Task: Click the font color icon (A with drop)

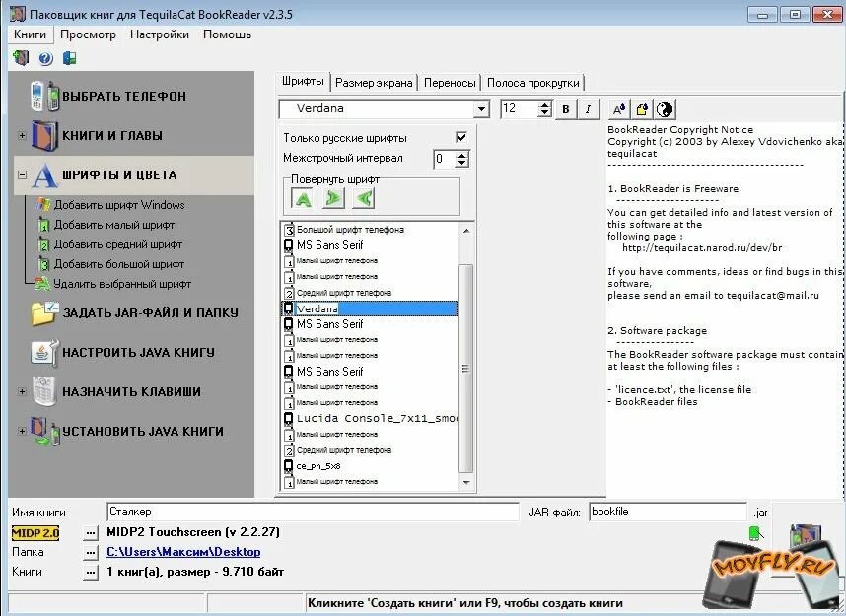Action: click(619, 109)
